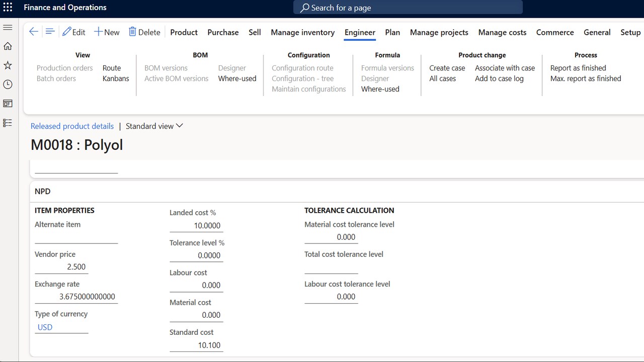
Task: Open Modules list icon in sidebar
Action: (x=8, y=123)
